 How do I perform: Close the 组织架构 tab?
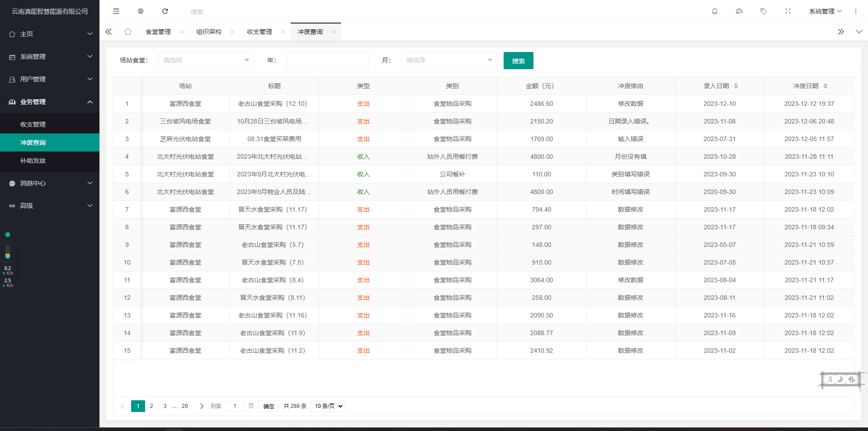(x=232, y=32)
